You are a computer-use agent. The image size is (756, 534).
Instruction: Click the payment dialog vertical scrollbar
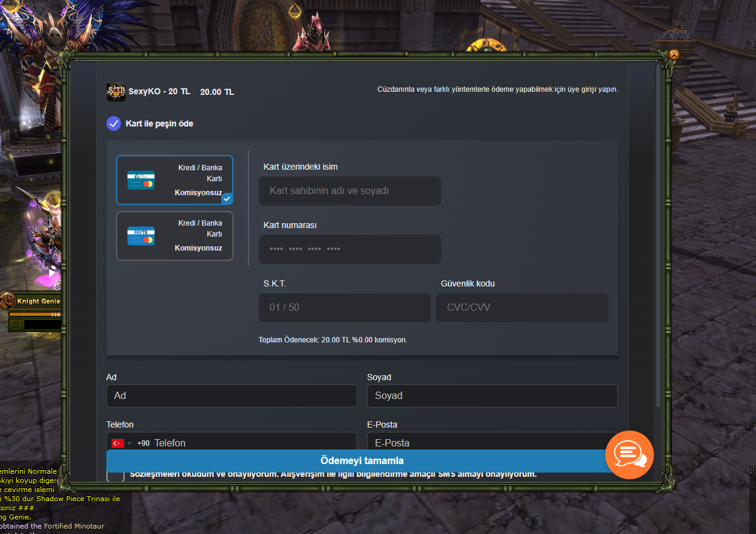pyautogui.click(x=658, y=235)
